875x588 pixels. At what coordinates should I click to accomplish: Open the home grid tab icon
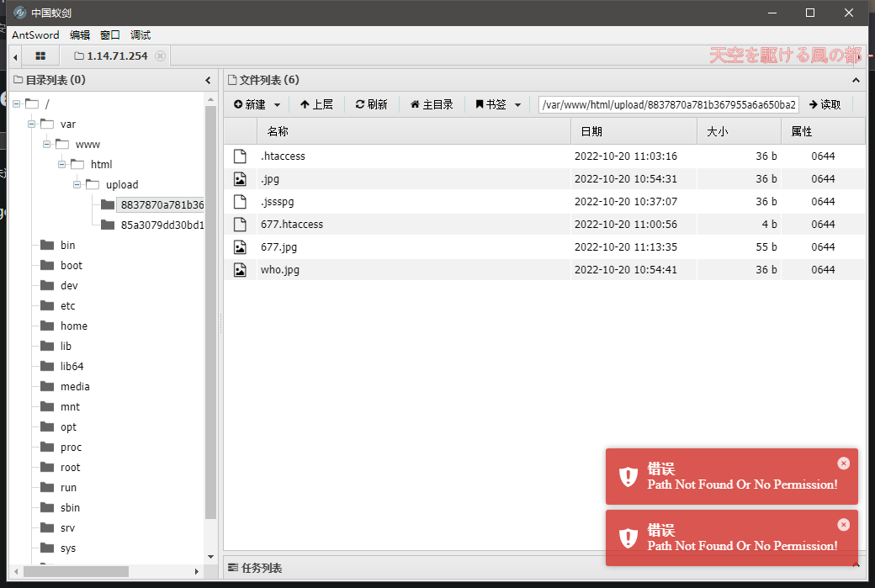pos(40,56)
